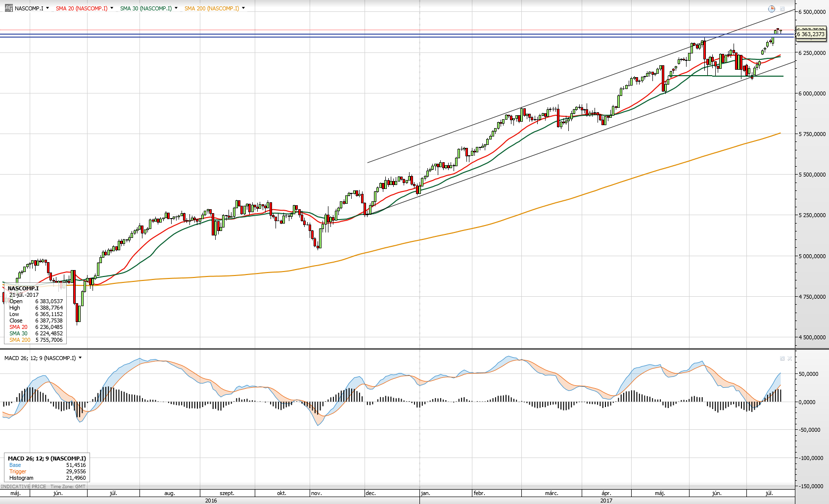Screen dimensions: 829x504
Task: Click the 'nov.' month label on time axis
Action: click(317, 493)
